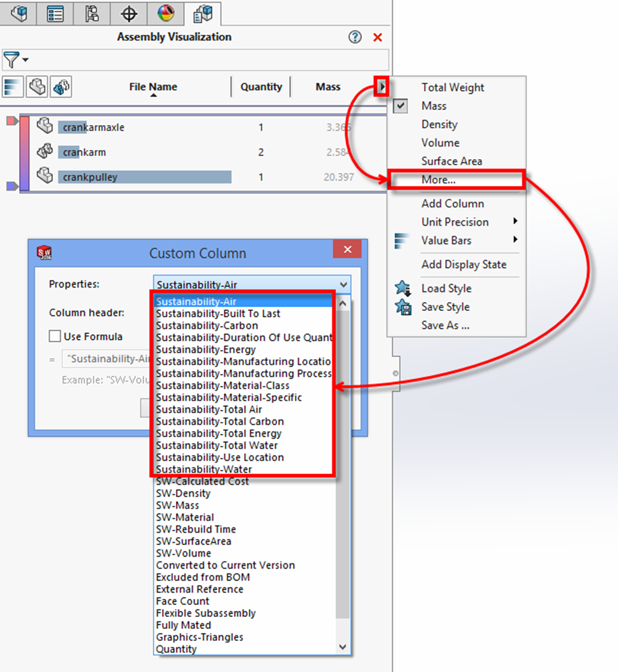Select the crankarm row name
Image resolution: width=618 pixels, height=672 pixels.
point(84,152)
